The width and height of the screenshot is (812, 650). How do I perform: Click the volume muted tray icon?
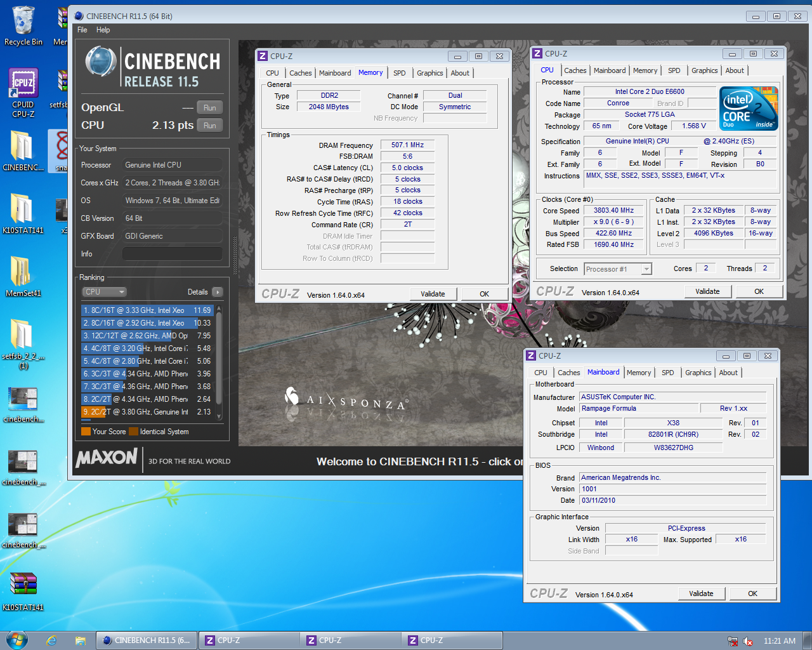tap(748, 641)
